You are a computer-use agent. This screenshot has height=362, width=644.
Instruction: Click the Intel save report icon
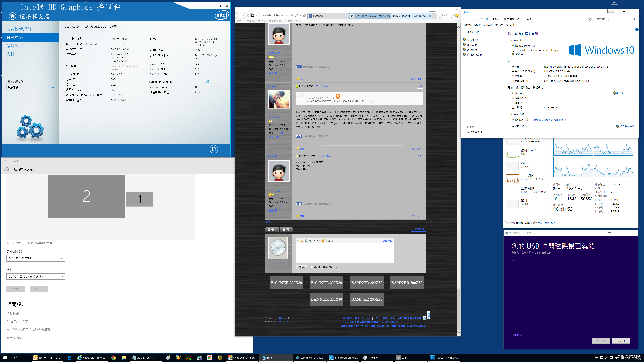pos(214,149)
